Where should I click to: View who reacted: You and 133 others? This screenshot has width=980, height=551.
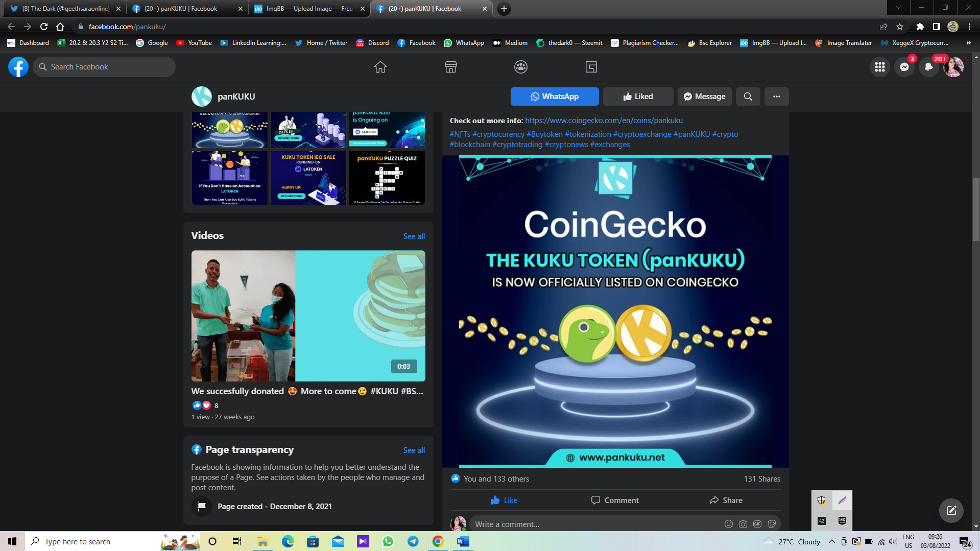[496, 479]
